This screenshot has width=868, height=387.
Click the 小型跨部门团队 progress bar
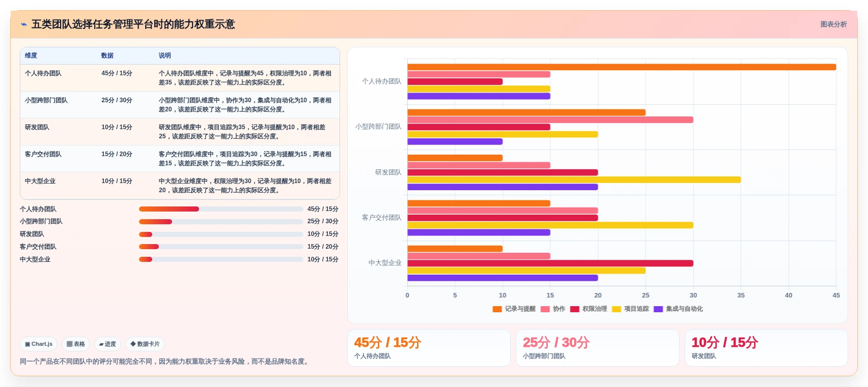click(x=221, y=222)
